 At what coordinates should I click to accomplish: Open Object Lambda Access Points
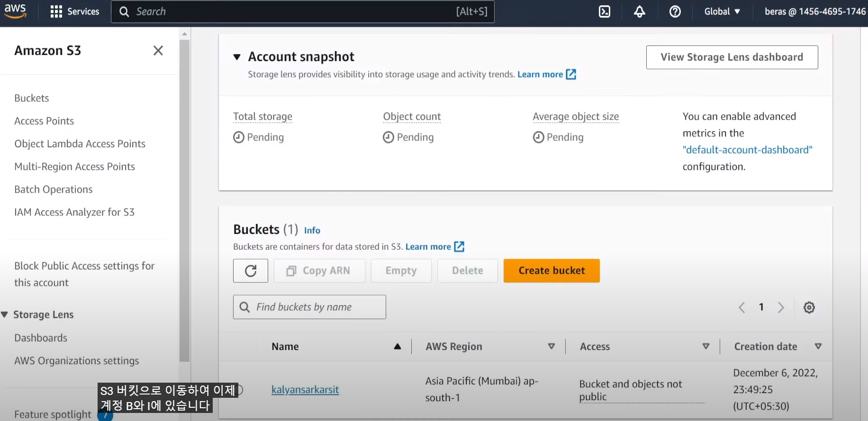pyautogui.click(x=80, y=143)
